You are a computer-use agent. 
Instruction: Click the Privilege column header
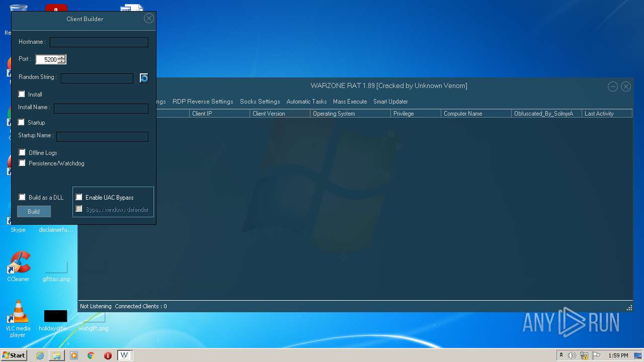(x=416, y=114)
